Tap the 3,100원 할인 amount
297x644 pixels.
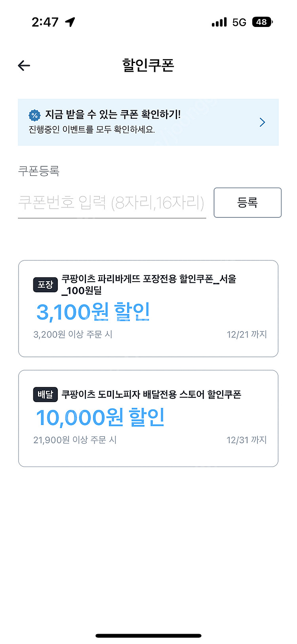pyautogui.click(x=93, y=312)
